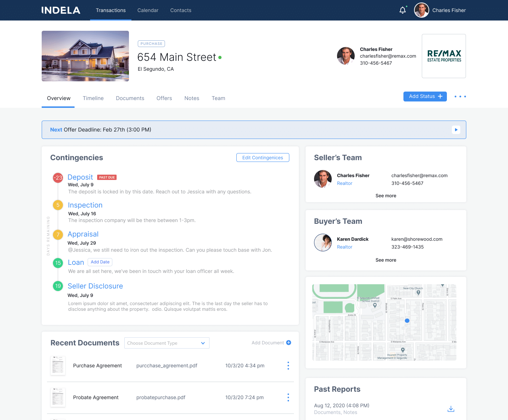Click filename purcchase_agreement.pdf
The image size is (508, 420).
click(167, 366)
